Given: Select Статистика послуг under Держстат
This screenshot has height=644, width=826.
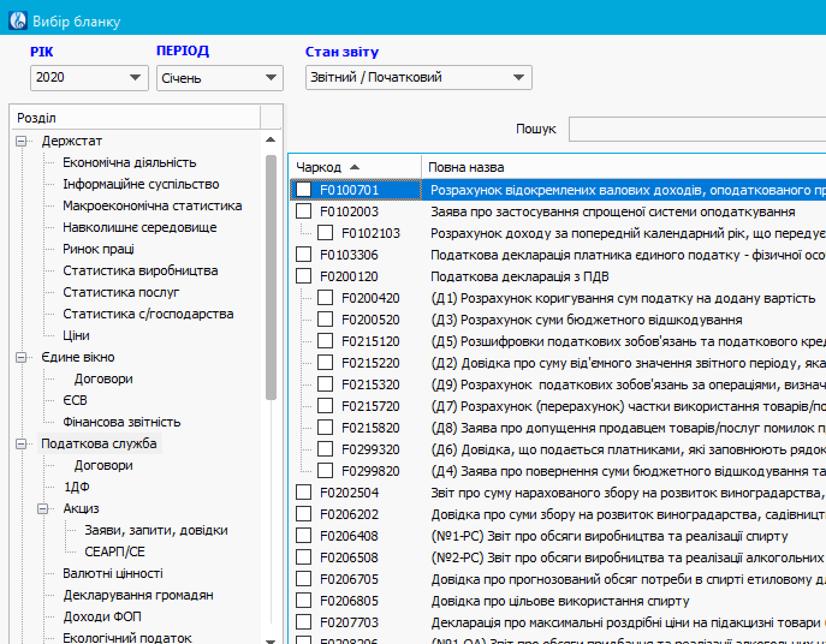Looking at the screenshot, I should click(x=121, y=293).
